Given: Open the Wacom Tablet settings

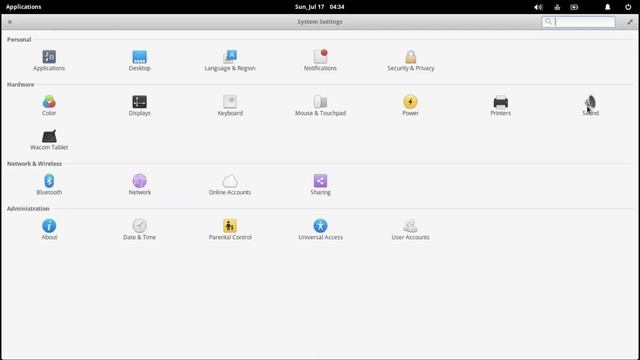Looking at the screenshot, I should point(49,140).
